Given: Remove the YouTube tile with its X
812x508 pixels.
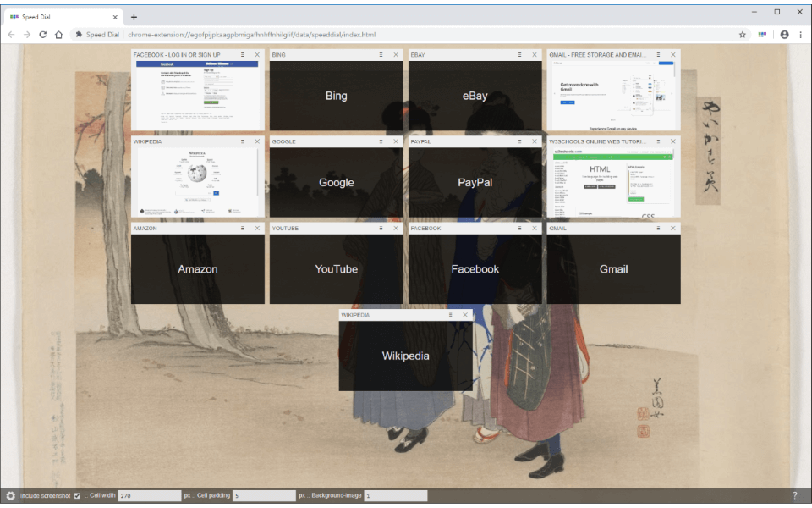Looking at the screenshot, I should coord(396,228).
